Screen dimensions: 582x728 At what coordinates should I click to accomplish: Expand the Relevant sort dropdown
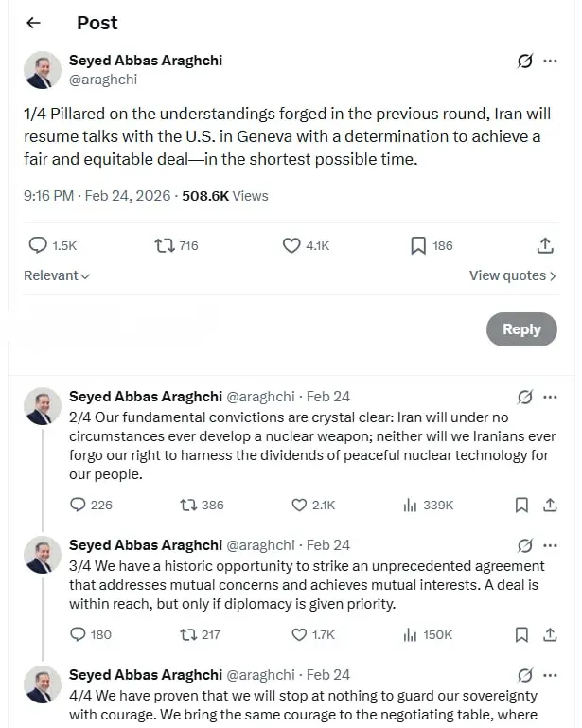coord(57,275)
